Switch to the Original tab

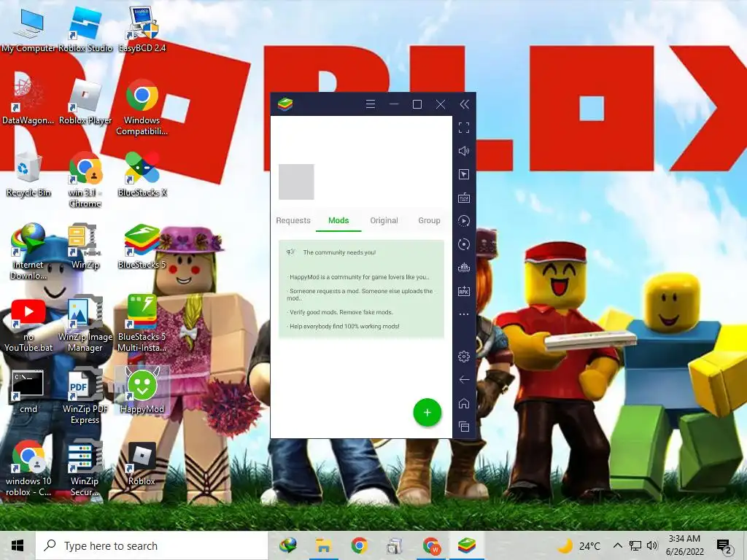[384, 220]
